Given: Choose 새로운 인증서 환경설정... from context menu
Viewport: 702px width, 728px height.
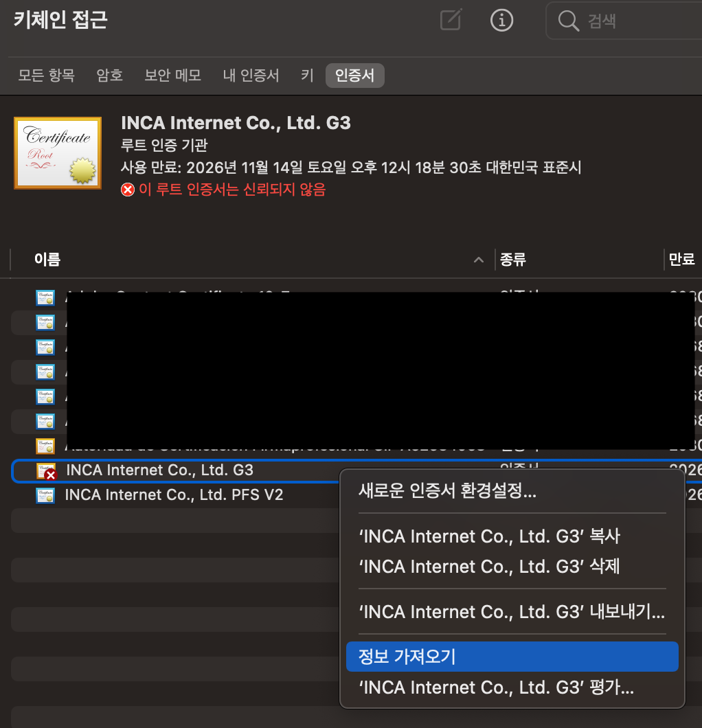Looking at the screenshot, I should pyautogui.click(x=512, y=490).
